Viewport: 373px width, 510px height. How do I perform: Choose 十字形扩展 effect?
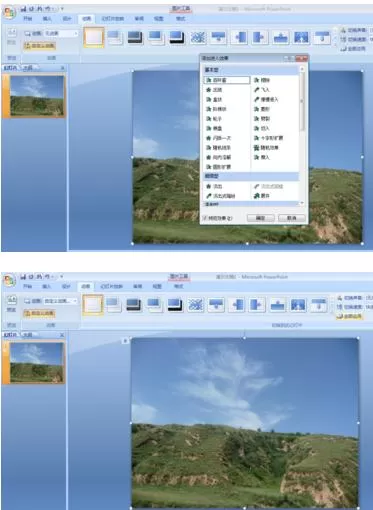click(x=269, y=138)
